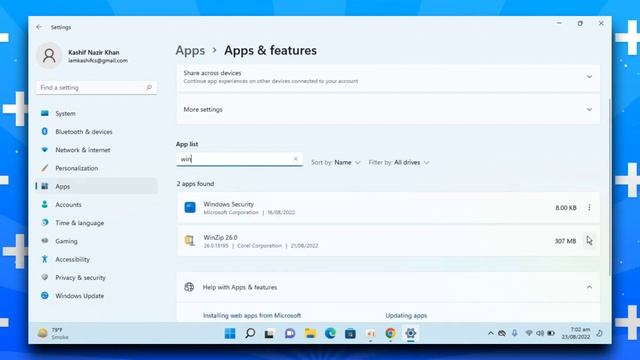Click the Apps breadcrumb link

pos(190,51)
